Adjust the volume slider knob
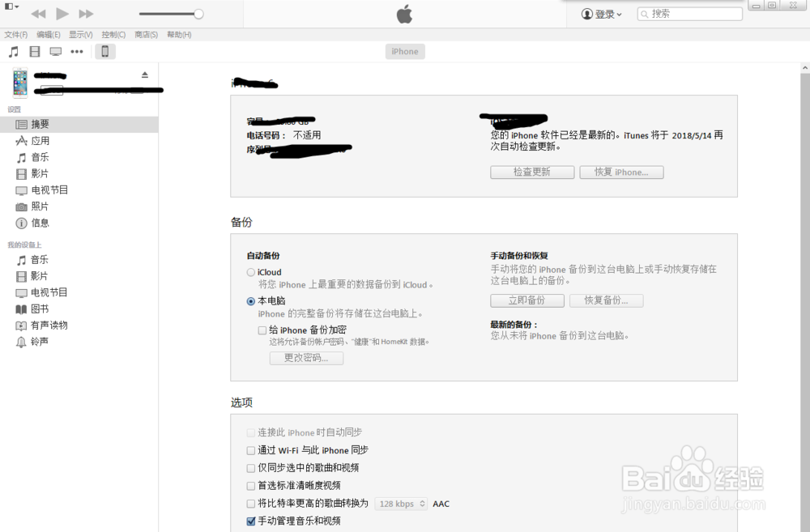Screen dimensions: 810x532 pos(198,14)
